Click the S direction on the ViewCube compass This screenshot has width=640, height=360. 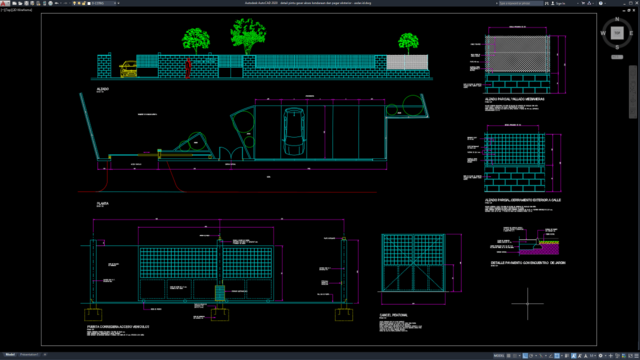617,47
